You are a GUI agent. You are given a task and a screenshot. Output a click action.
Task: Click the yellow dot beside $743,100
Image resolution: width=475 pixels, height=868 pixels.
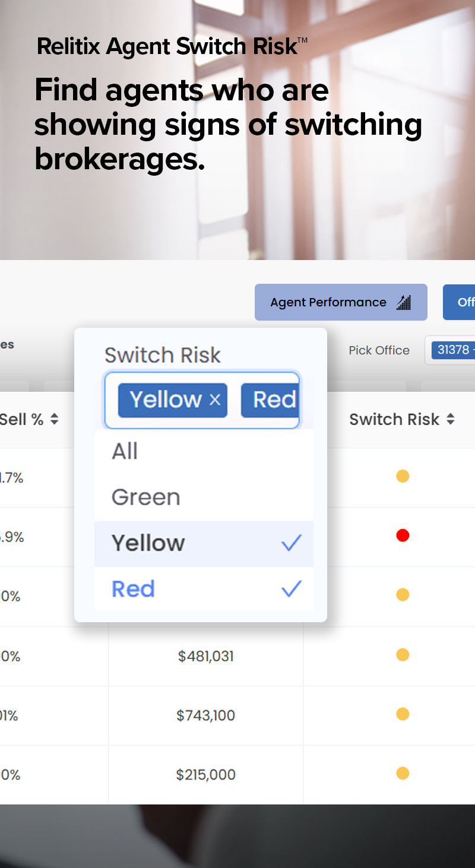tap(403, 714)
